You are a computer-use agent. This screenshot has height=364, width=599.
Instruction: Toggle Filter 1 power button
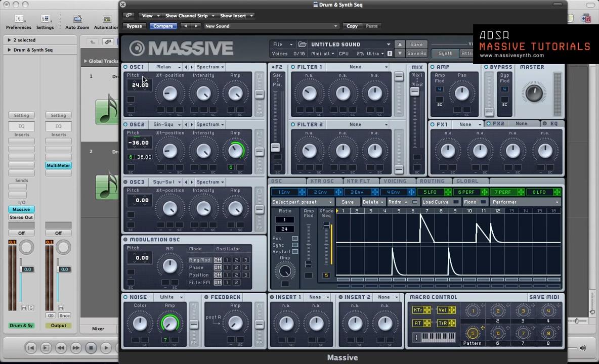point(293,67)
